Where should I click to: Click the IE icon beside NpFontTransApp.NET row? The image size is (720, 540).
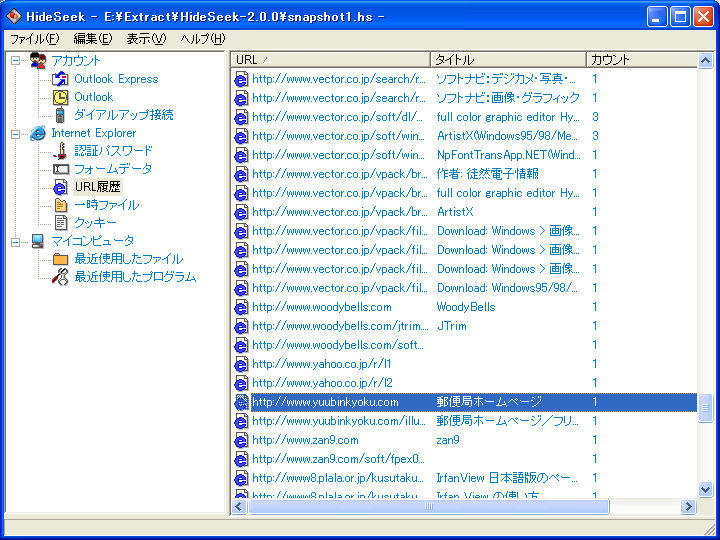(242, 155)
